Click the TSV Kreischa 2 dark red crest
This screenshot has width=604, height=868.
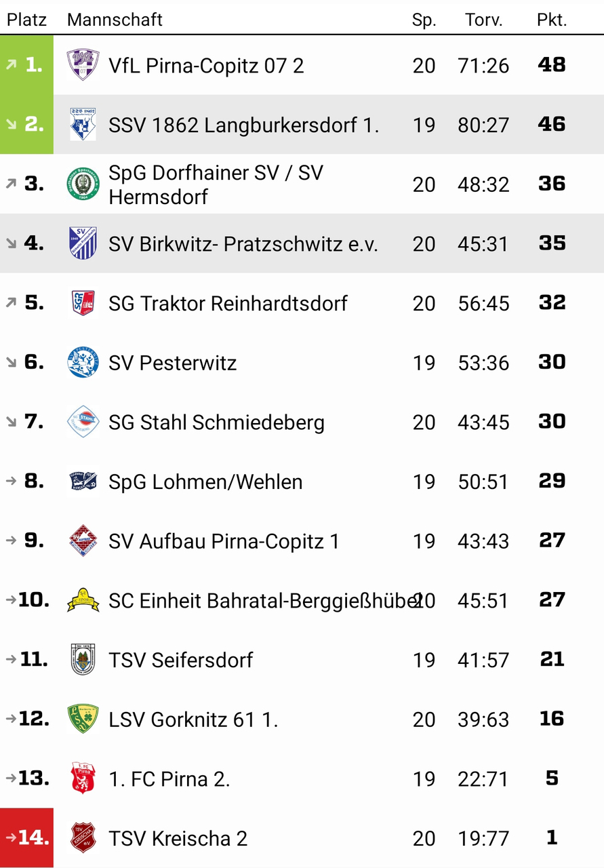(83, 838)
